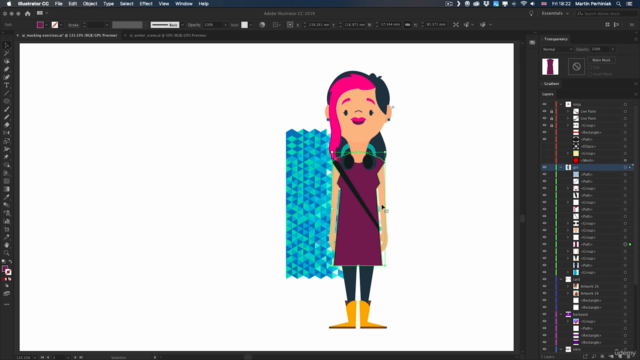
Task: Select the Type tool
Action: click(7, 85)
